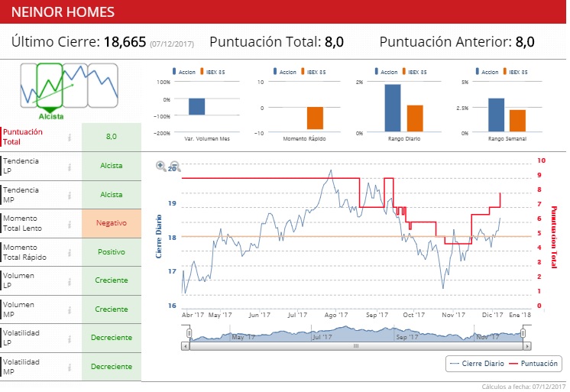Toggle IBEX 35 legend in Momento Rápido chart
The height and width of the screenshot is (392, 570).
pos(314,72)
